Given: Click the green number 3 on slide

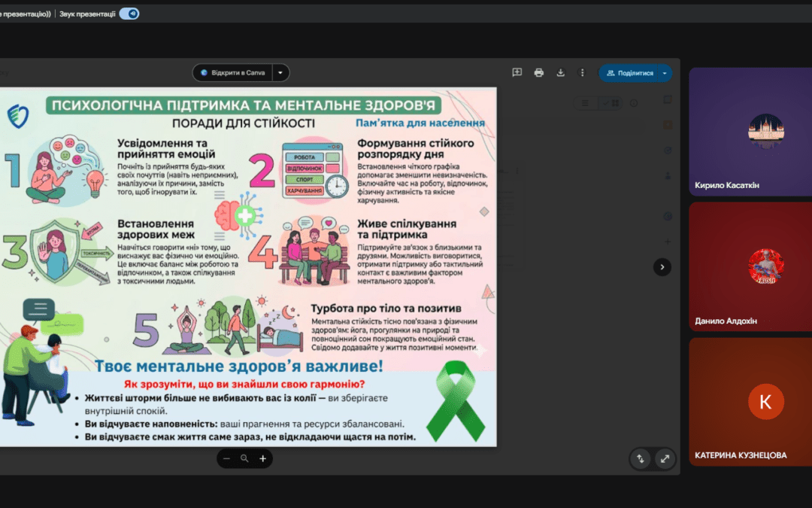Looking at the screenshot, I should tap(14, 252).
